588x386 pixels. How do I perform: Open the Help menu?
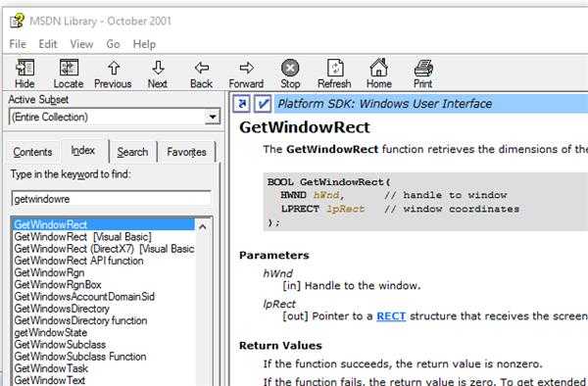[x=144, y=44]
